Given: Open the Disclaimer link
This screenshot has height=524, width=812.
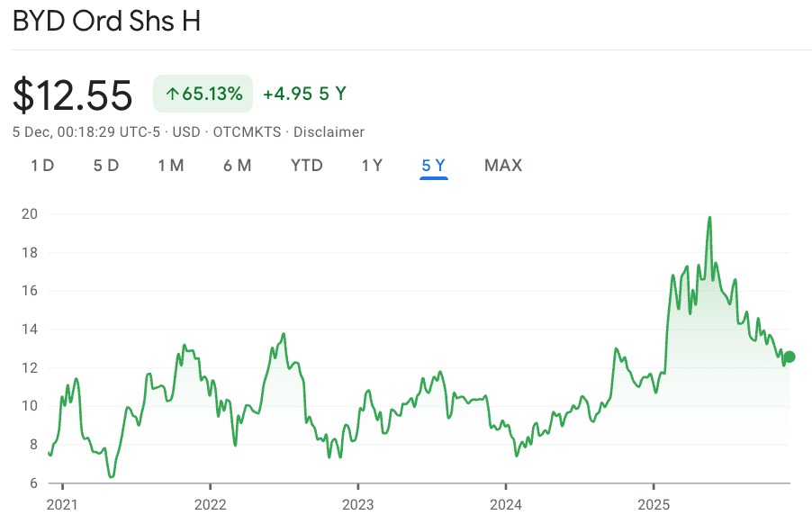Looking at the screenshot, I should point(329,131).
